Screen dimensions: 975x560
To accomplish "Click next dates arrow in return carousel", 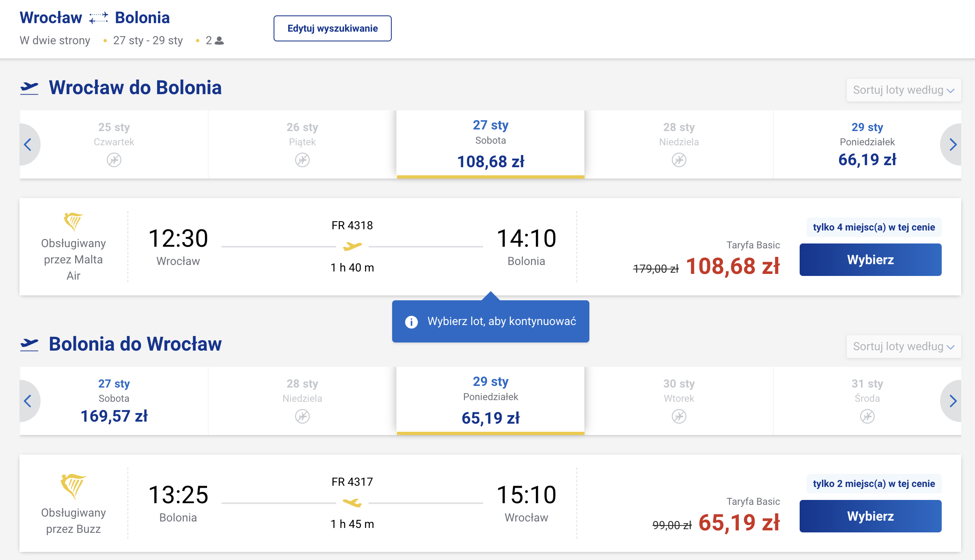I will [x=952, y=401].
